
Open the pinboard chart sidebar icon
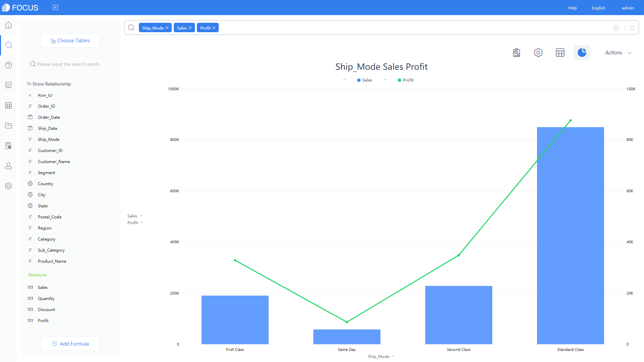[8, 85]
